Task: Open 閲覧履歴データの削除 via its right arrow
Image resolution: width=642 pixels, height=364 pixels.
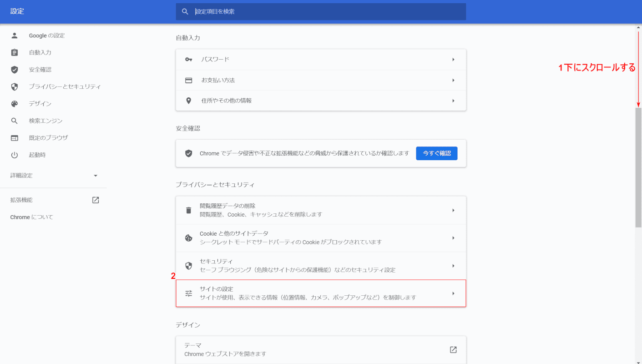Action: coord(453,210)
